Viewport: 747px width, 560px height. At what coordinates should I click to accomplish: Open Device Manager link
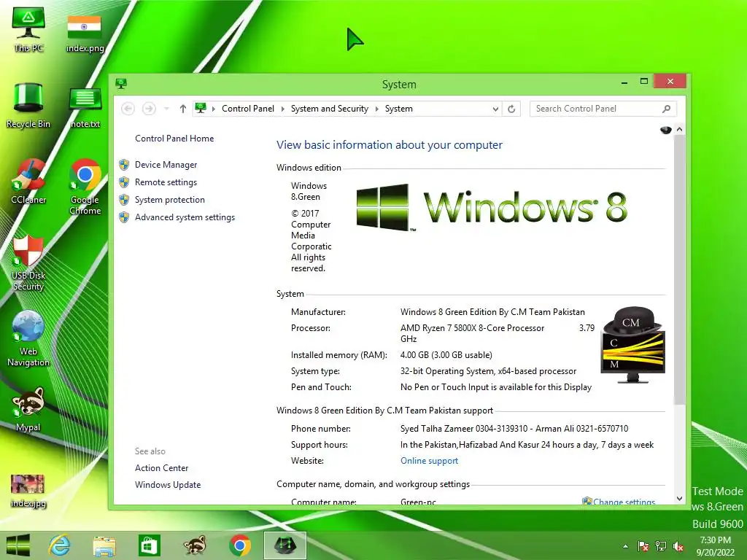[x=166, y=164]
